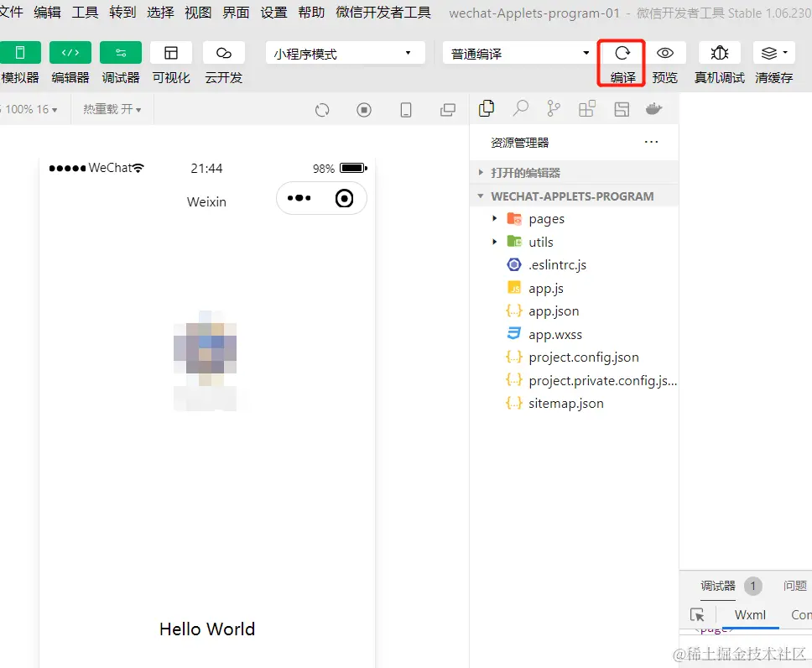Open the 界面 menu
The height and width of the screenshot is (668, 812).
click(x=237, y=12)
